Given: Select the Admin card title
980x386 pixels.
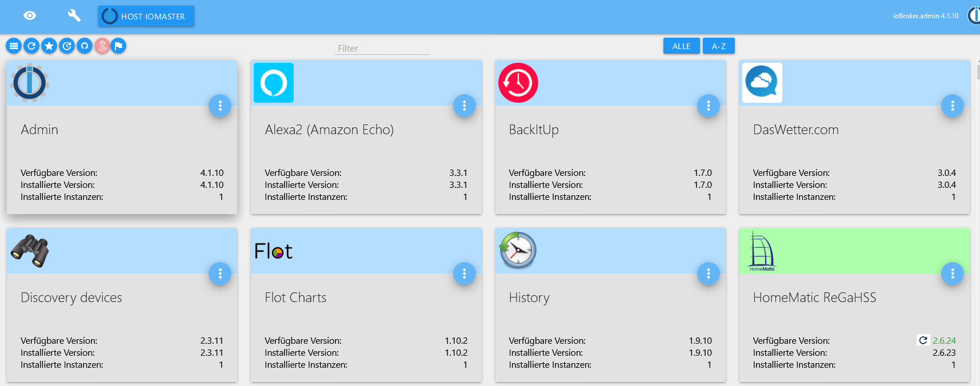Looking at the screenshot, I should coord(39,130).
